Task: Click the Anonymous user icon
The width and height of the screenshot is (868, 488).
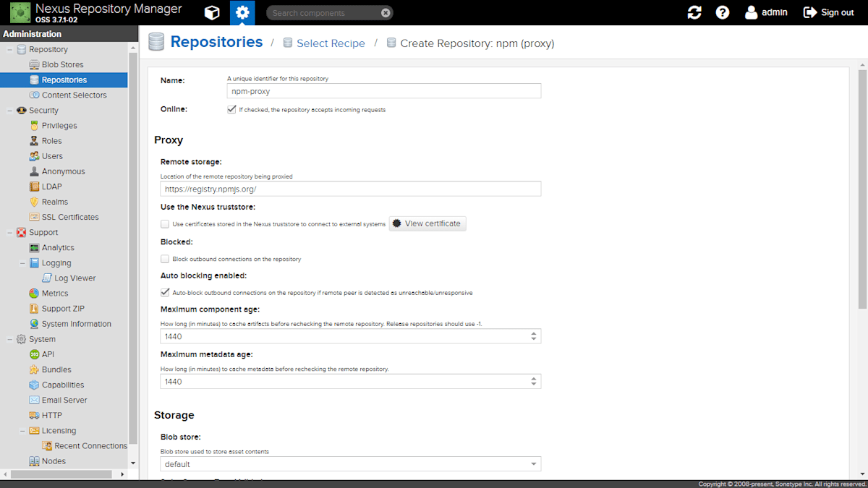Action: (x=34, y=171)
